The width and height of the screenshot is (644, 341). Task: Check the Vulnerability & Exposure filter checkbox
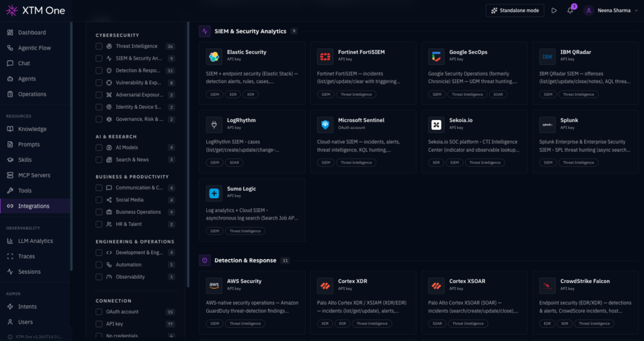[x=99, y=82]
